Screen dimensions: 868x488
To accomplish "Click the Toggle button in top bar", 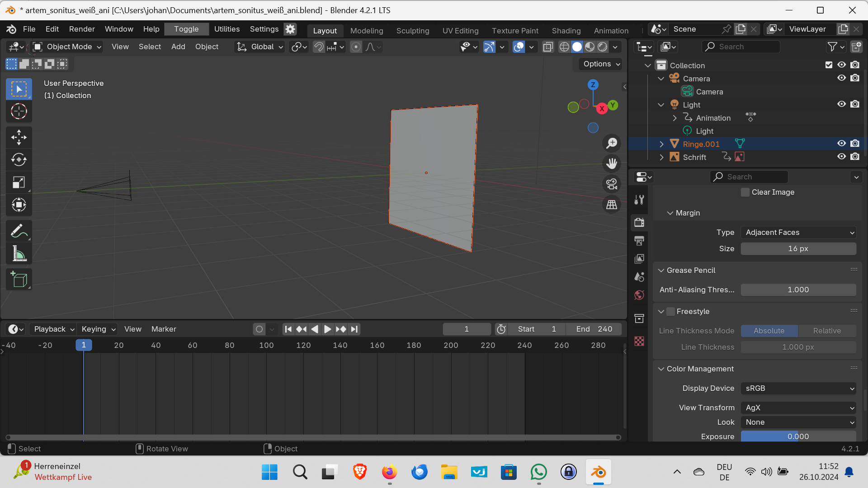I will (x=186, y=29).
